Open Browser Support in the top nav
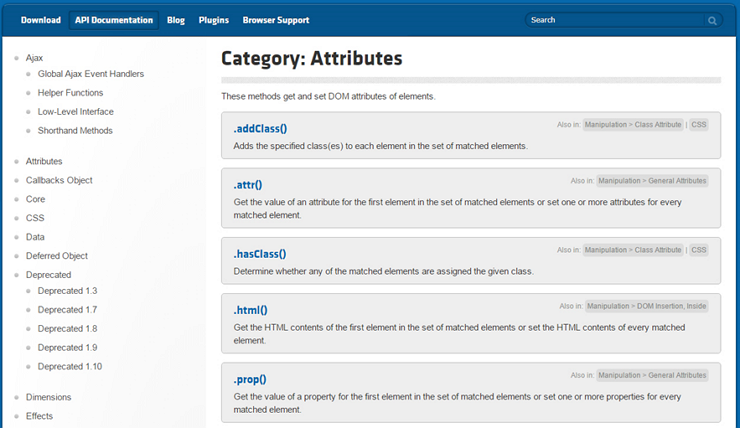Screen dimensions: 740x428 [276, 20]
